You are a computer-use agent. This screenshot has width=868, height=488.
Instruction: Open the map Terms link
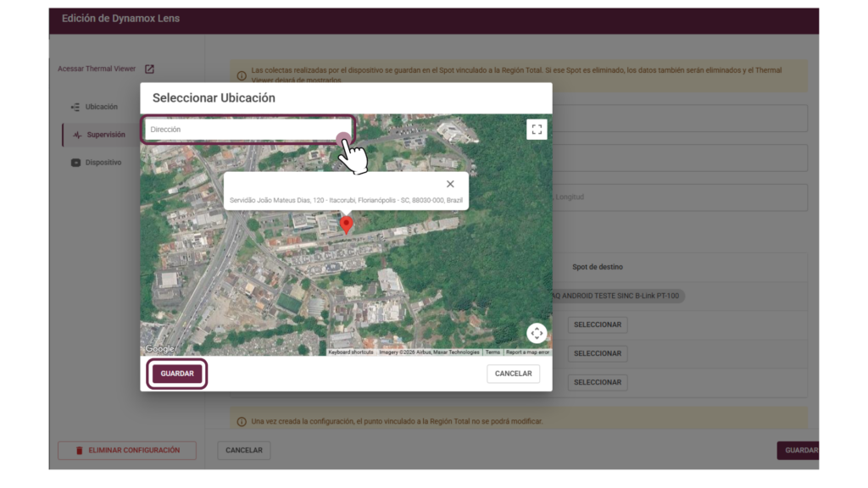[x=492, y=352]
